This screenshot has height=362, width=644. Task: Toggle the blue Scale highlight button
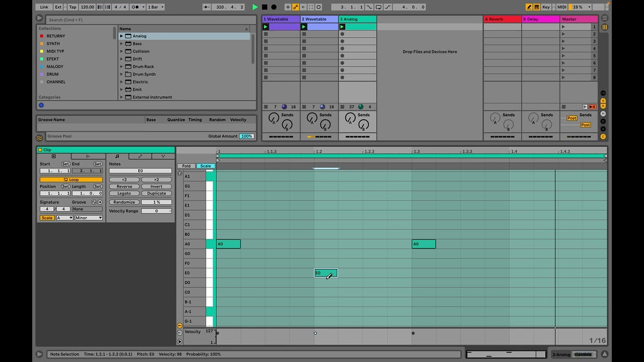(205, 166)
